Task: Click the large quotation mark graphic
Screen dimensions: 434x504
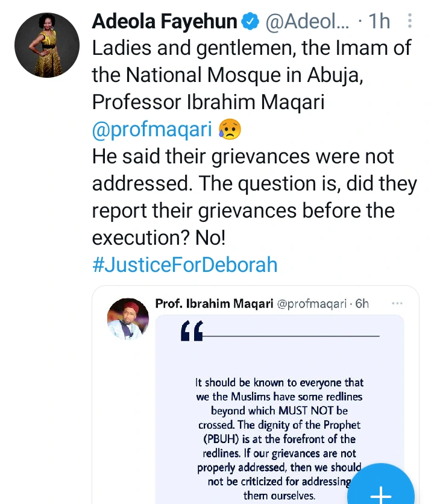Action: tap(193, 332)
